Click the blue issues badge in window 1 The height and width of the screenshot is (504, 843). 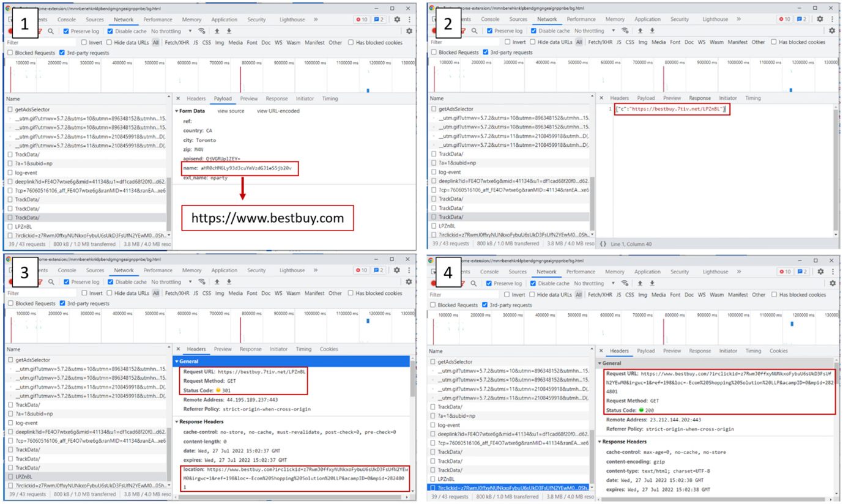pyautogui.click(x=379, y=20)
